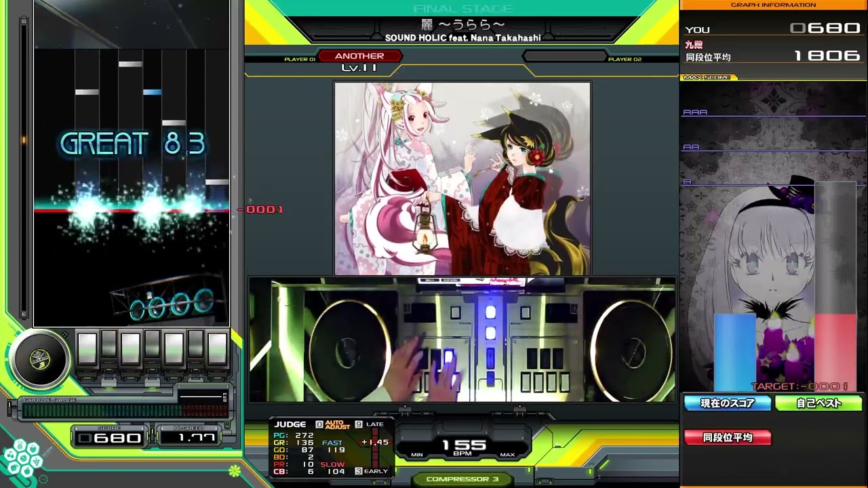Click the GR: 136 judge row
868x488 pixels.
click(x=294, y=443)
